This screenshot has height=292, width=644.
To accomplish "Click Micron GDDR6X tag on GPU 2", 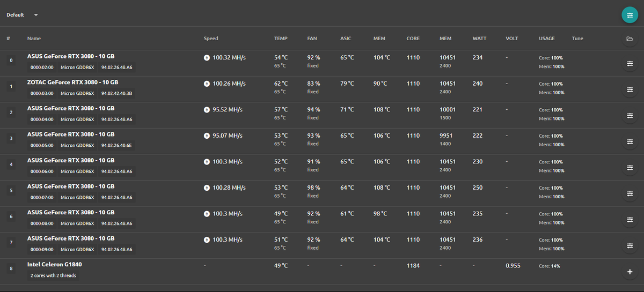I will click(x=77, y=119).
